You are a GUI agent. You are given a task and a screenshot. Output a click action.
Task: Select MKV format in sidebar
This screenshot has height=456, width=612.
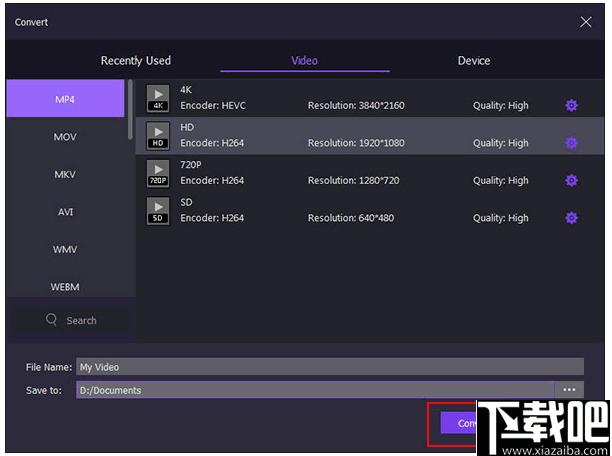[x=65, y=174]
